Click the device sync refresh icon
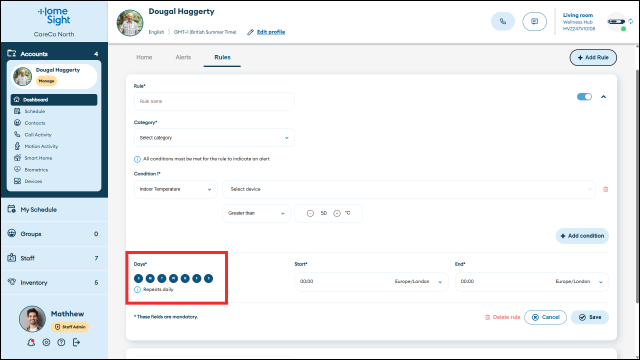Image resolution: width=640 pixels, height=360 pixels. 631,21
